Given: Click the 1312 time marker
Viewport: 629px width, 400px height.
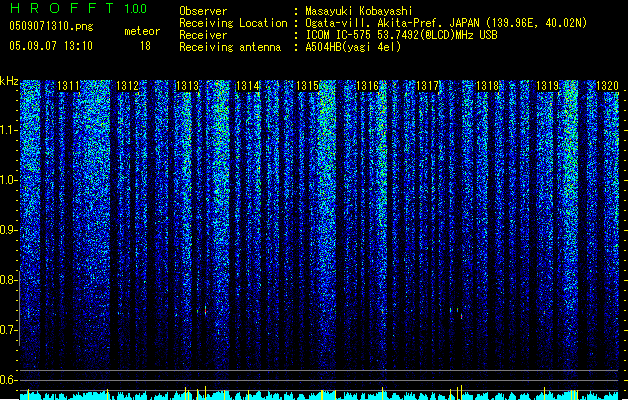Looking at the screenshot, I should point(127,86).
